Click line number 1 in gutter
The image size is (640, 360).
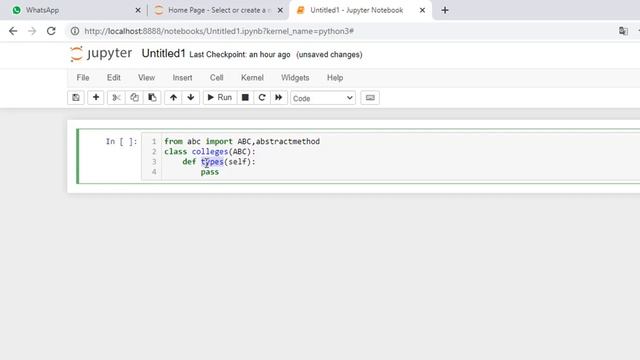(154, 142)
